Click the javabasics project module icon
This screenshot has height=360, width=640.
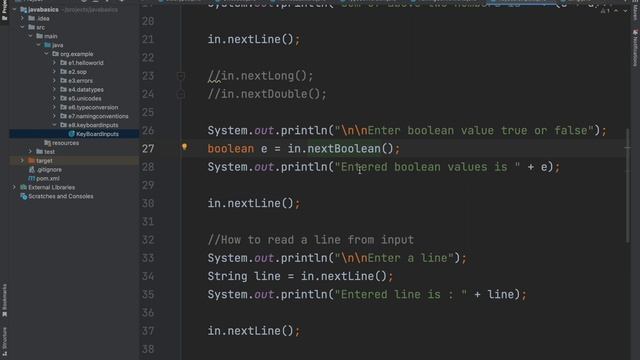pos(23,9)
